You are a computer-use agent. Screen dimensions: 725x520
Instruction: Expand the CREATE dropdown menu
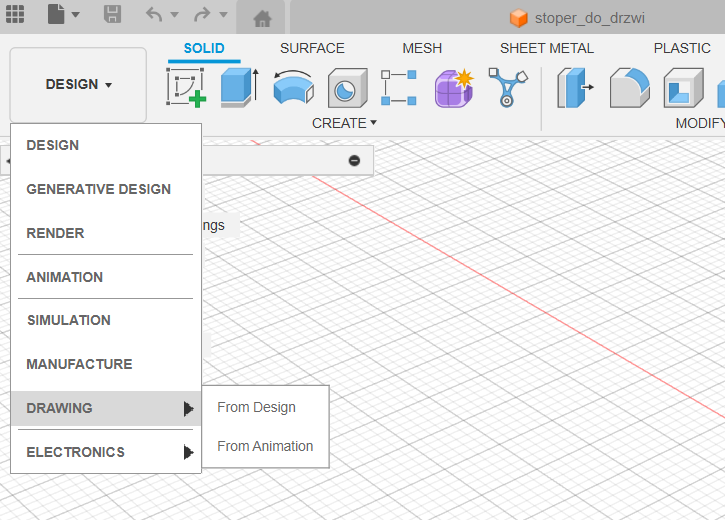[x=344, y=123]
